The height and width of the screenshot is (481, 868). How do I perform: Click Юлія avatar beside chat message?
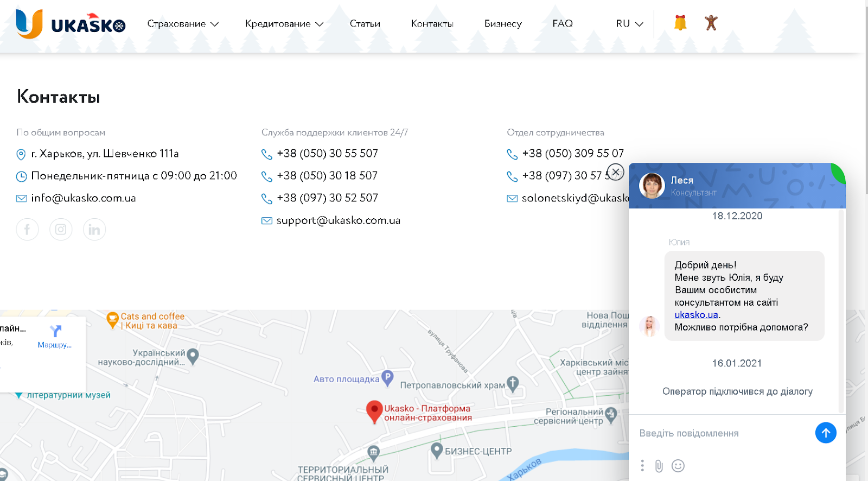click(649, 326)
